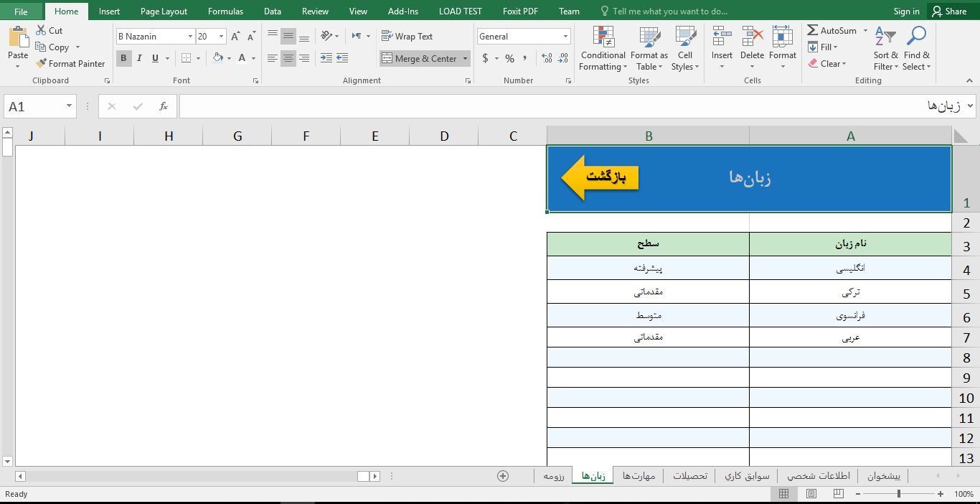
Task: Toggle Wrap Text
Action: [x=407, y=36]
